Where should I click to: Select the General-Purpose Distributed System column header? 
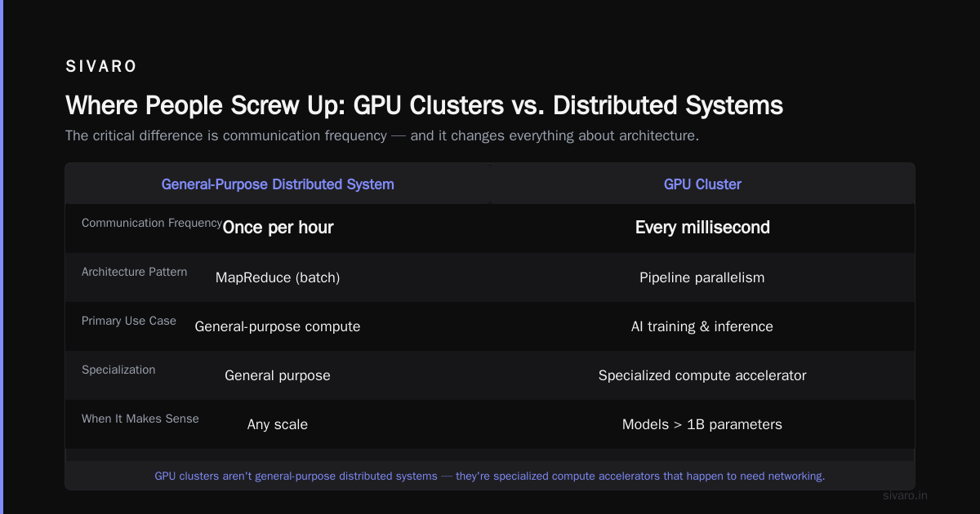[x=278, y=184]
